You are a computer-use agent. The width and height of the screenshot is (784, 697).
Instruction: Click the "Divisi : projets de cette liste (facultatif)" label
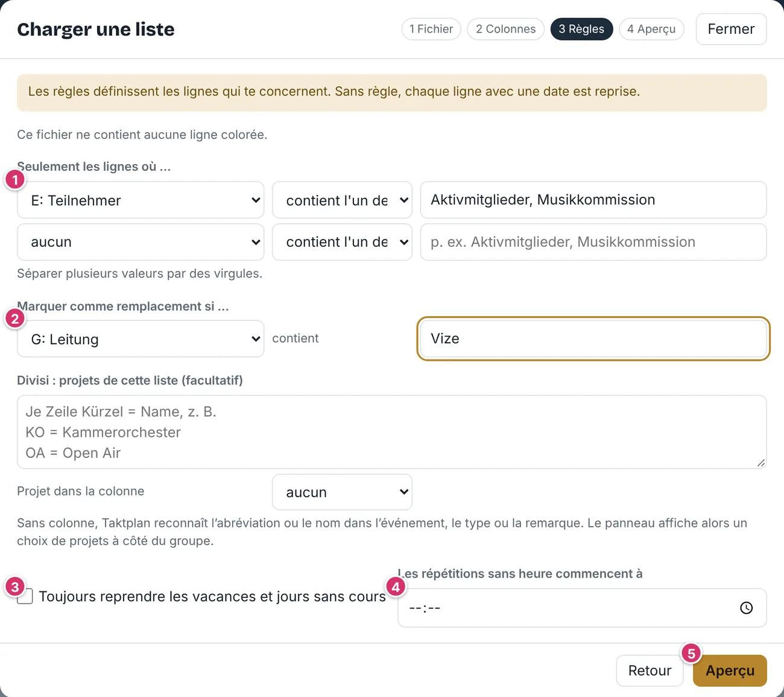point(130,380)
